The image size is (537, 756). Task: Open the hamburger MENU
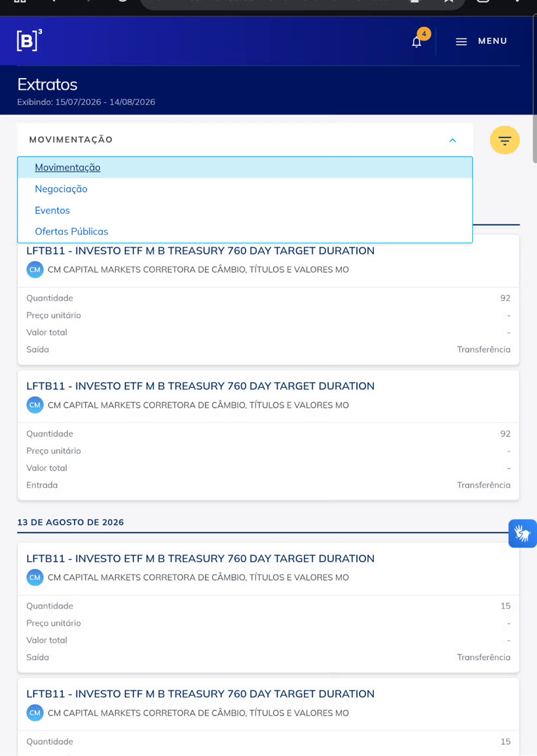coord(481,41)
